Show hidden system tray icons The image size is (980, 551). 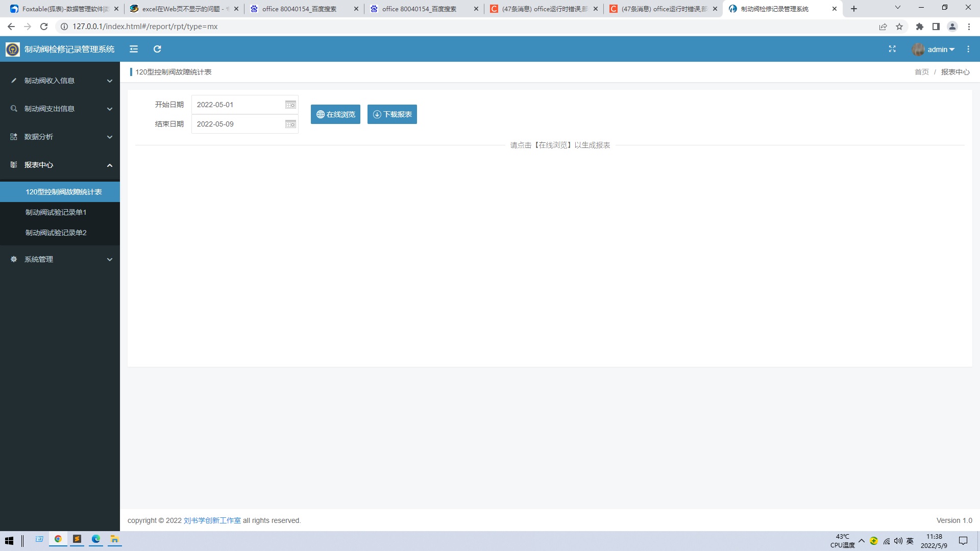tap(862, 541)
